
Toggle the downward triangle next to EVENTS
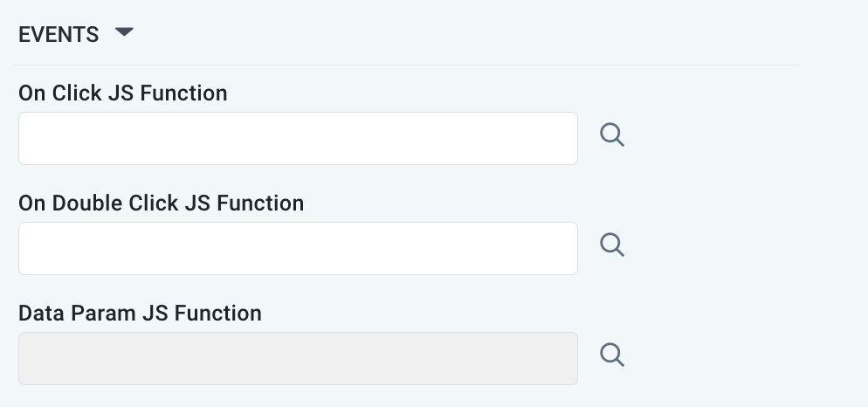[x=124, y=33]
